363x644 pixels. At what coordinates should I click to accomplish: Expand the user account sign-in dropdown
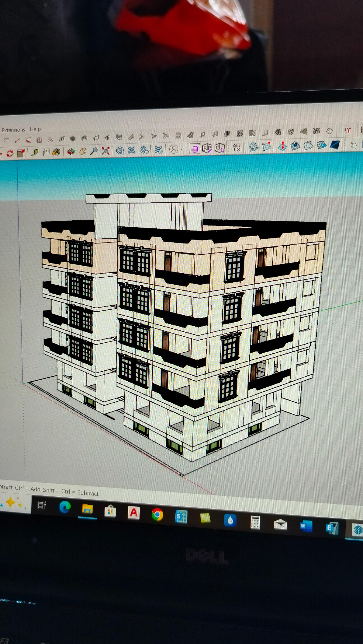[181, 149]
